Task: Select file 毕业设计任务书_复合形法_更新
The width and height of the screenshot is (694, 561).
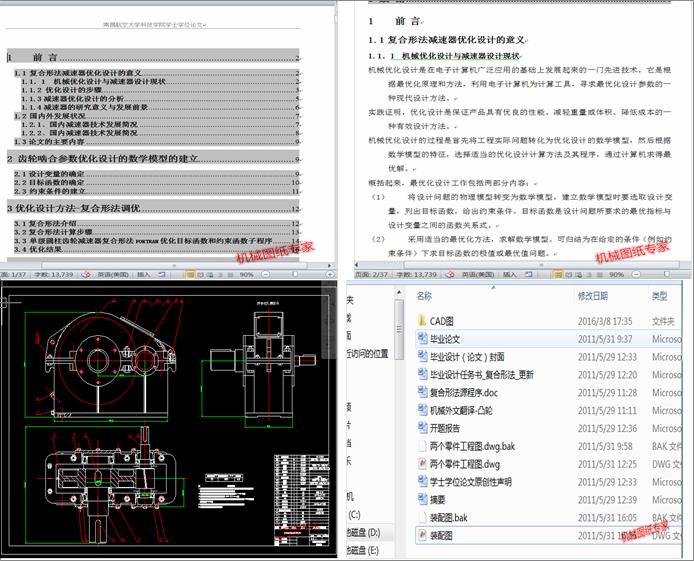Action: [x=482, y=375]
